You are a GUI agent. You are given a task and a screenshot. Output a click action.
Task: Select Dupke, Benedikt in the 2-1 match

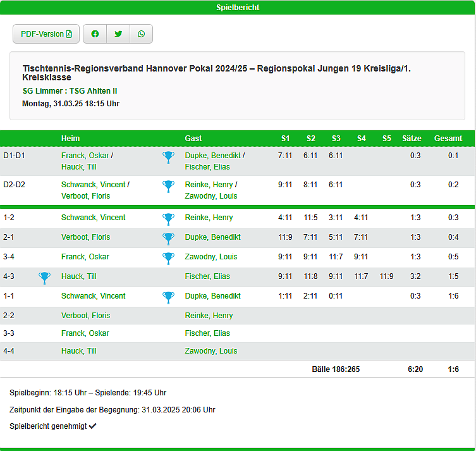(212, 237)
